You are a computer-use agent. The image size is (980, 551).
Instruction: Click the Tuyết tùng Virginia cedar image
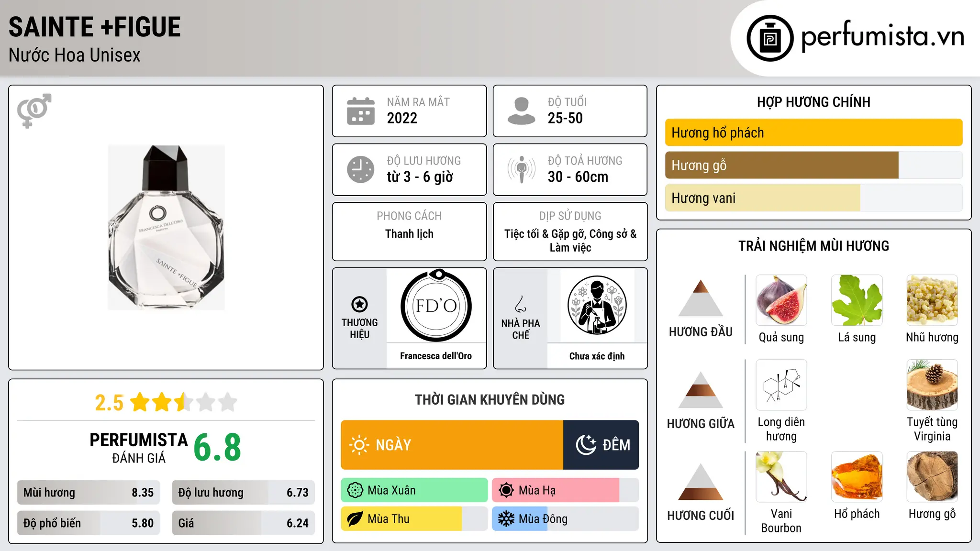click(x=932, y=385)
